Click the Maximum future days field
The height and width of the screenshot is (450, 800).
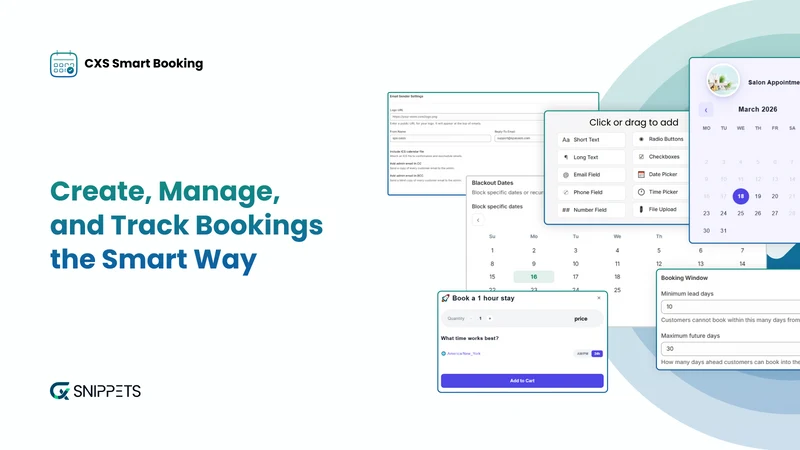(731, 348)
